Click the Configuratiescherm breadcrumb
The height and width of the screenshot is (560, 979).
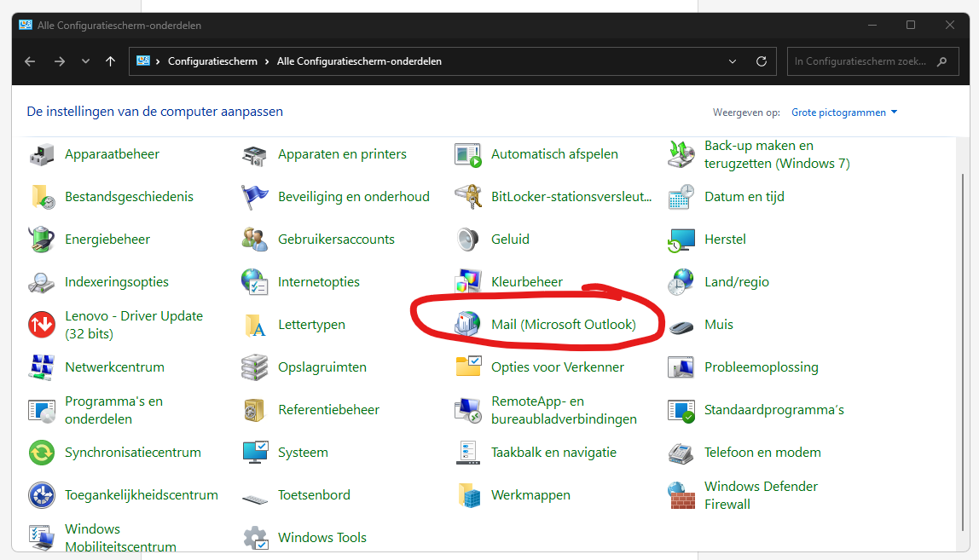(212, 61)
